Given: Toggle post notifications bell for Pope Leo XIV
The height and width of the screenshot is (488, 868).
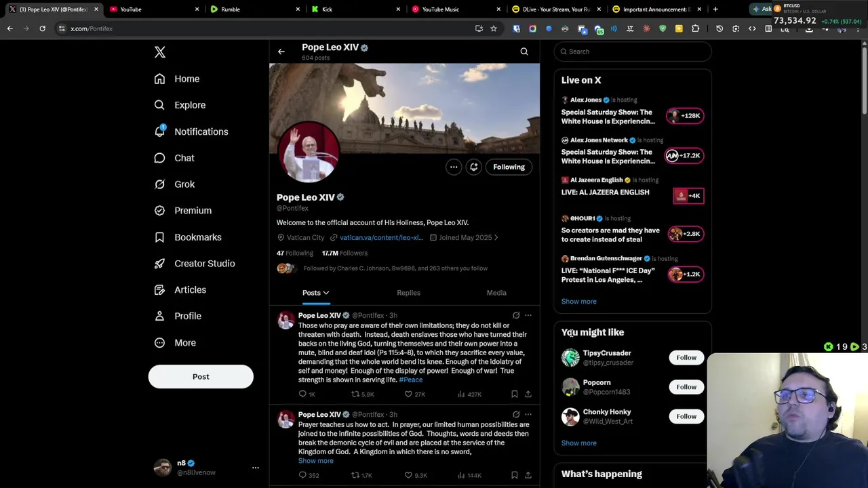Looking at the screenshot, I should [x=474, y=167].
